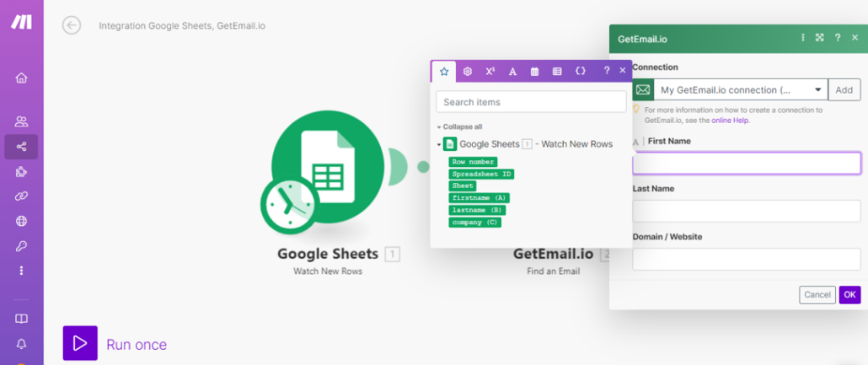Open Webhooks globe icon in sidebar

point(21,221)
